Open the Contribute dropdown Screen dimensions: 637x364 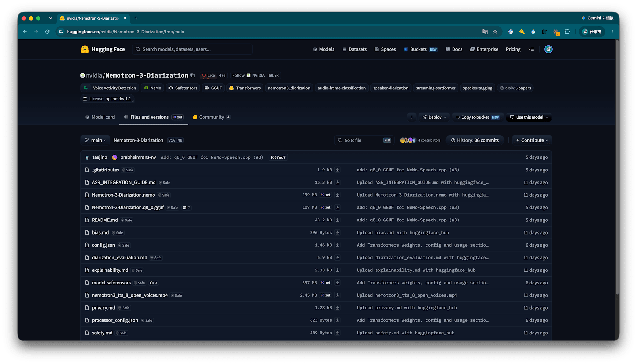click(532, 140)
